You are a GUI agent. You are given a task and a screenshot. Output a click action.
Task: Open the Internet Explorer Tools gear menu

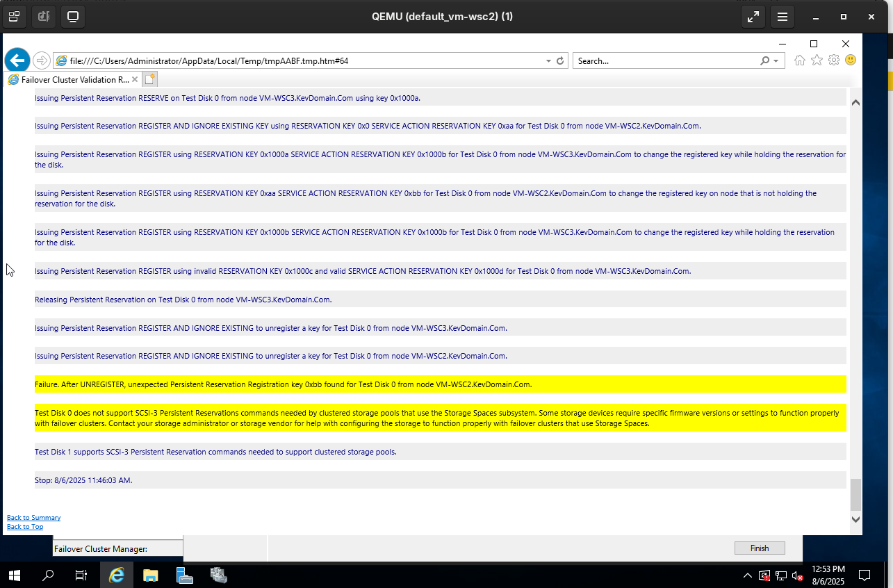[834, 60]
